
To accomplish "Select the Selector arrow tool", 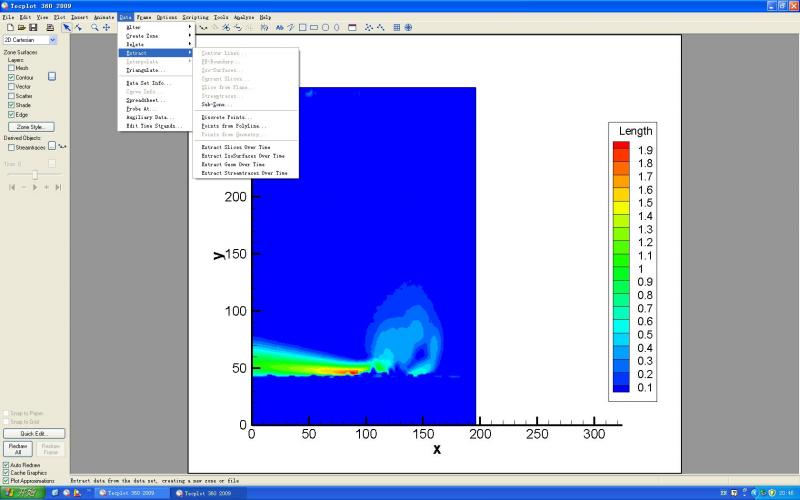I will (x=66, y=28).
